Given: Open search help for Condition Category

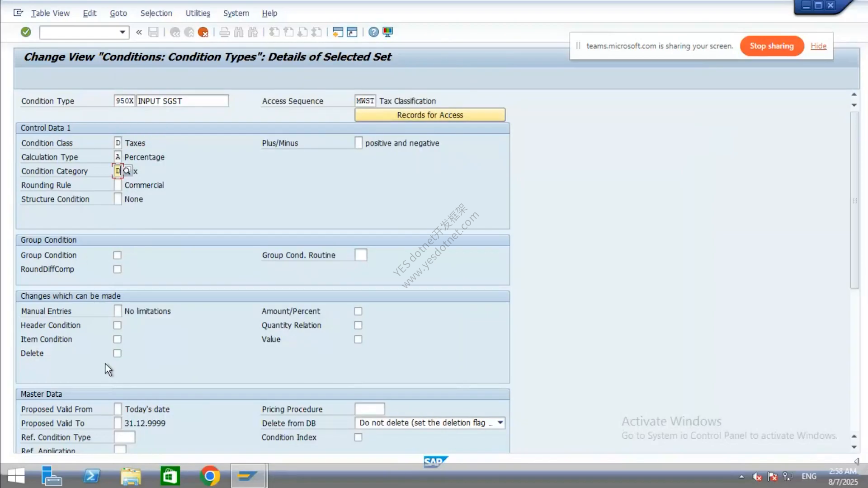Looking at the screenshot, I should point(127,171).
